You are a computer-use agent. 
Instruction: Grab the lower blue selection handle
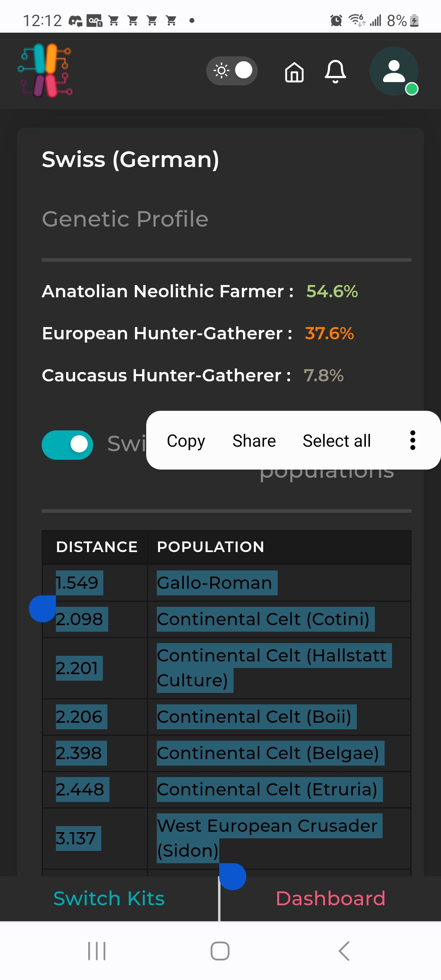tap(233, 876)
